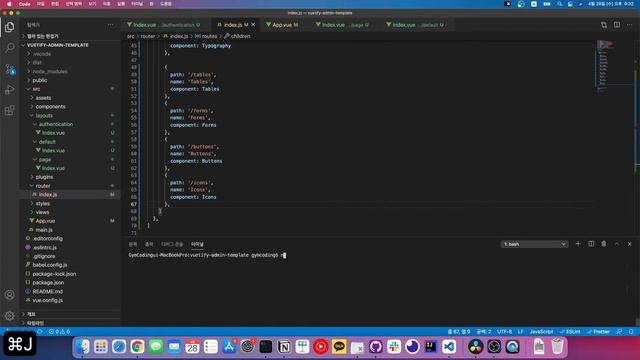Split the terminal panel
This screenshot has width=640, height=360.
coord(591,244)
